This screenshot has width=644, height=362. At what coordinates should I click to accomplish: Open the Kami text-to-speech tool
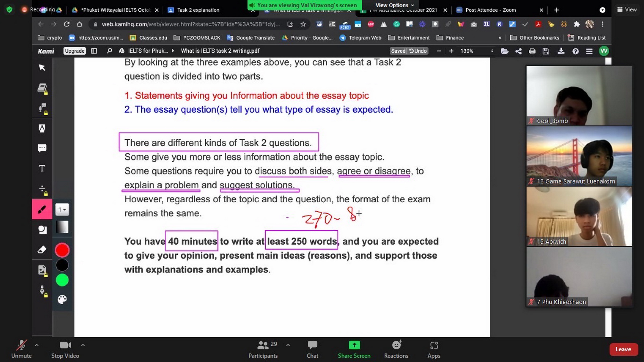pyautogui.click(x=42, y=108)
